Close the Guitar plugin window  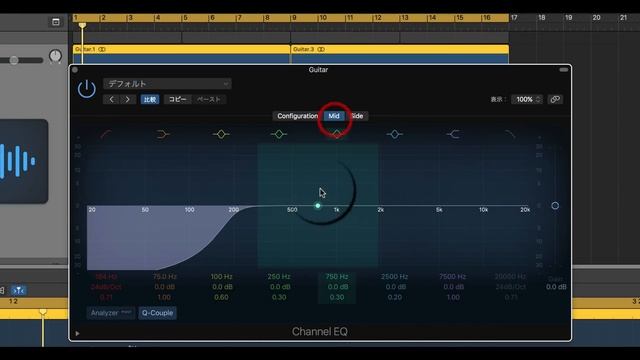[x=75, y=70]
